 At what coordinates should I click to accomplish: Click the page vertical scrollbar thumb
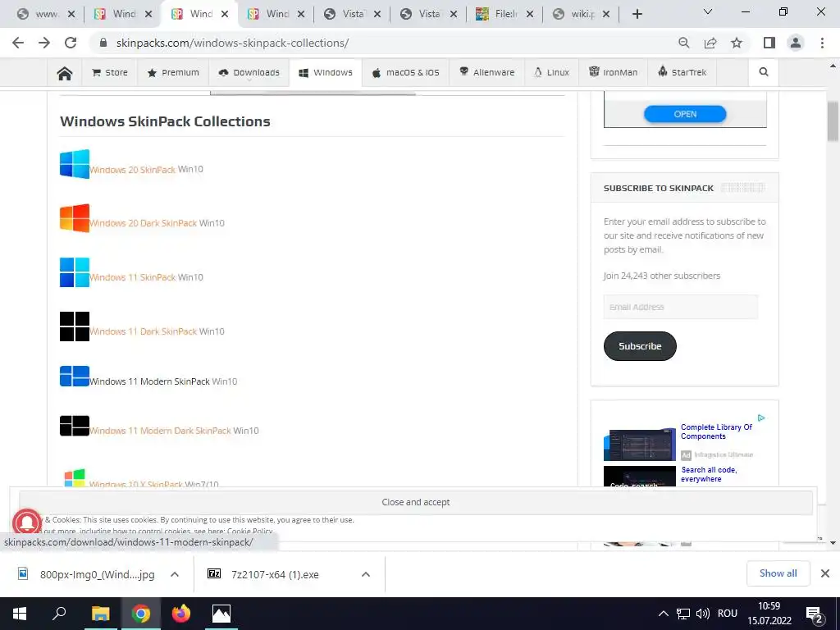pyautogui.click(x=833, y=121)
